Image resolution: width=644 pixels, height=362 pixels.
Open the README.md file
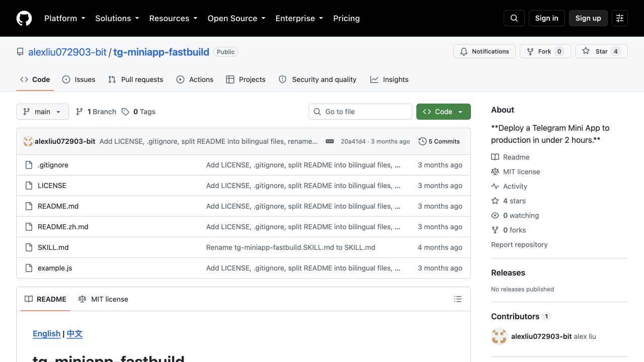[x=58, y=206]
